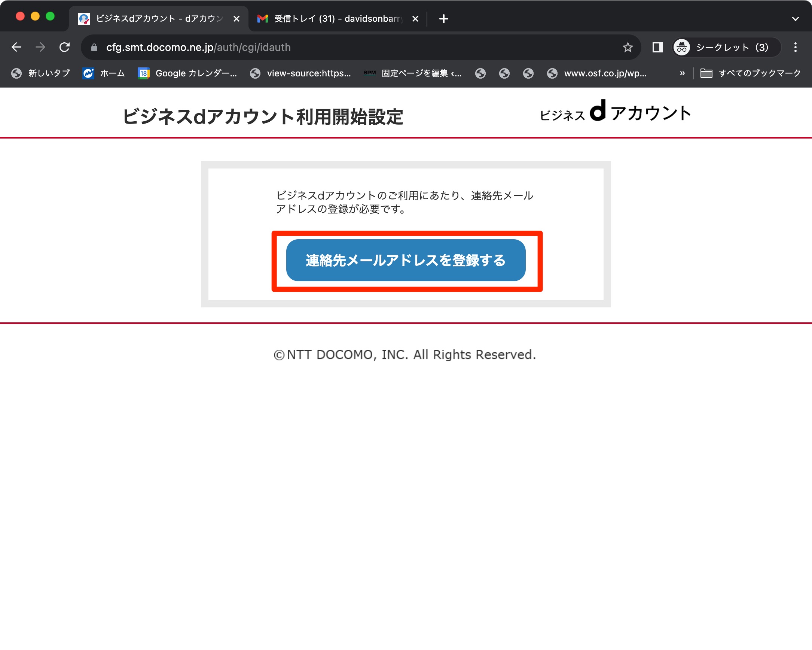Expand the tab search chevron
Viewport: 812px width, 650px height.
[x=795, y=18]
